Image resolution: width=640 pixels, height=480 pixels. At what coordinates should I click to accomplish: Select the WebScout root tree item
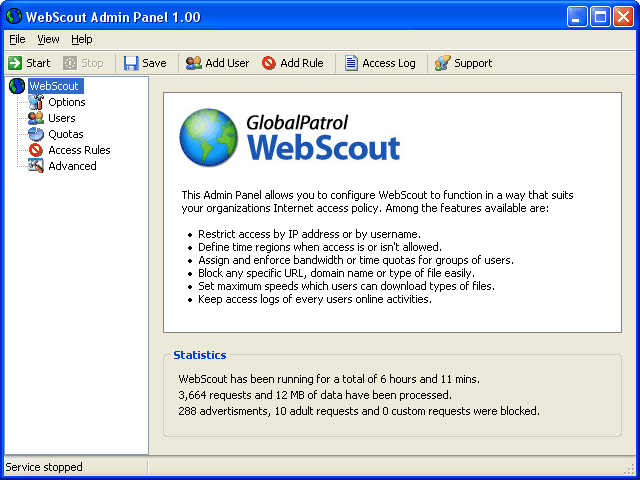coord(56,86)
